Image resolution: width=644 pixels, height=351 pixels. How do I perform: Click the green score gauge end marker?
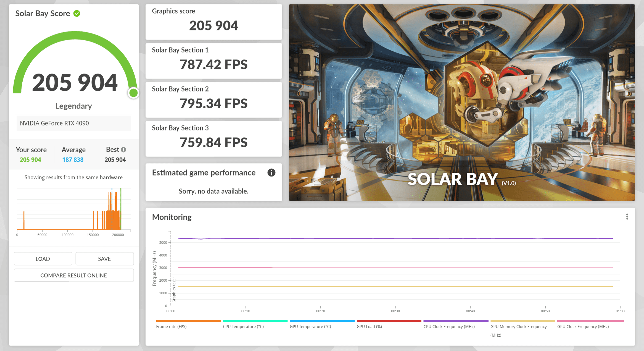coord(133,93)
